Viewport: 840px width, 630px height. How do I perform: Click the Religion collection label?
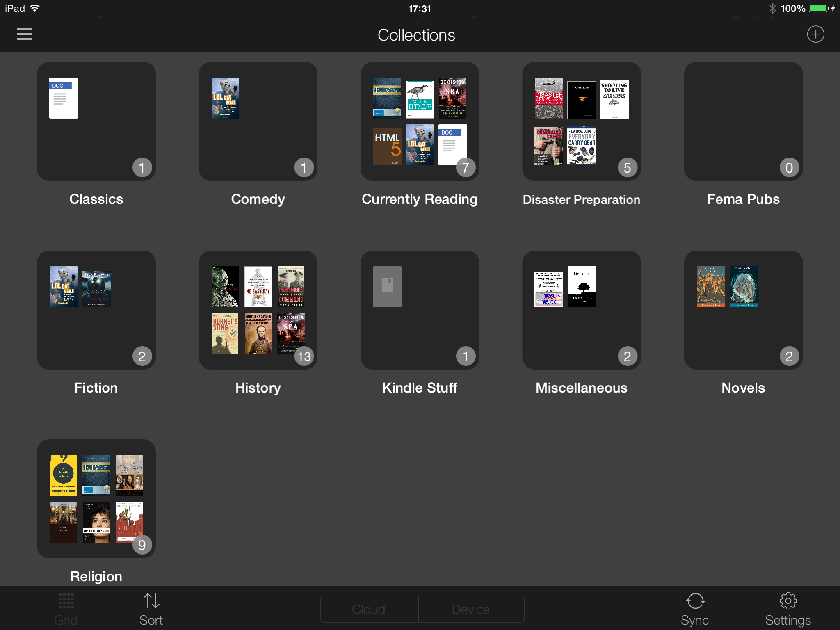click(96, 576)
